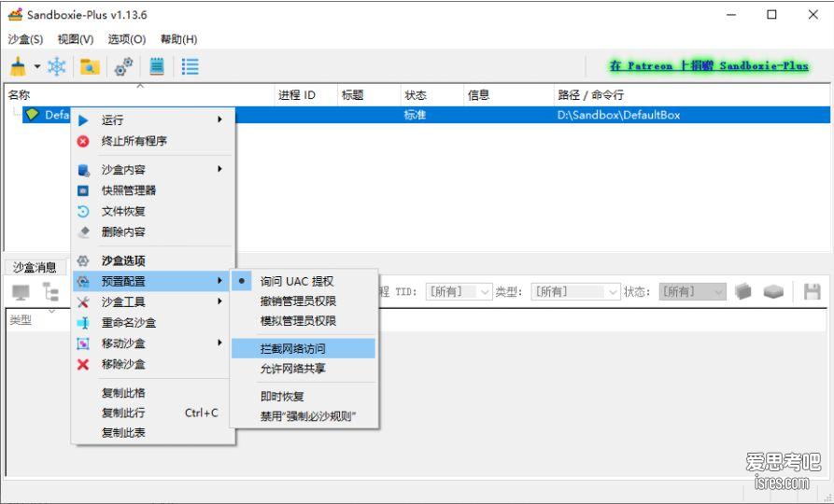The width and height of the screenshot is (834, 504).
Task: Open the 帮助(H) menu
Action: click(x=178, y=39)
